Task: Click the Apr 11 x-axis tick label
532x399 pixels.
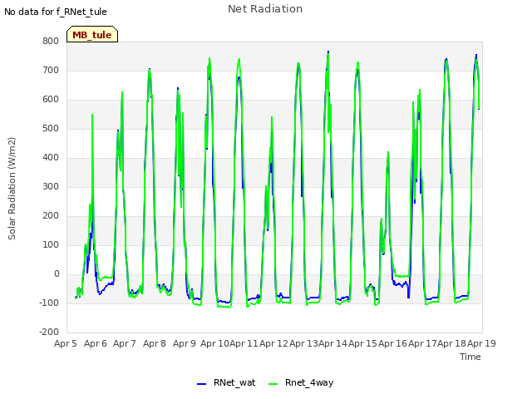Action: 244,343
